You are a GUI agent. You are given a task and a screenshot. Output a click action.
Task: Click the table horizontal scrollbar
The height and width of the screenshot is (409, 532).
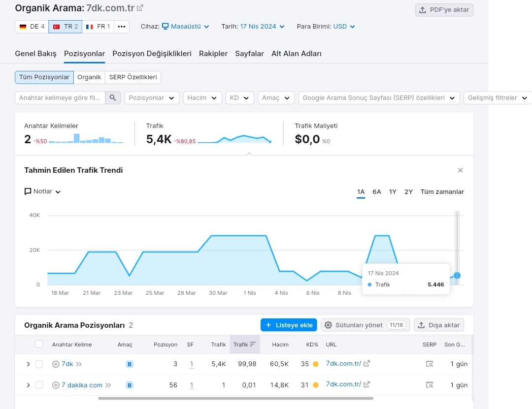coord(236,399)
